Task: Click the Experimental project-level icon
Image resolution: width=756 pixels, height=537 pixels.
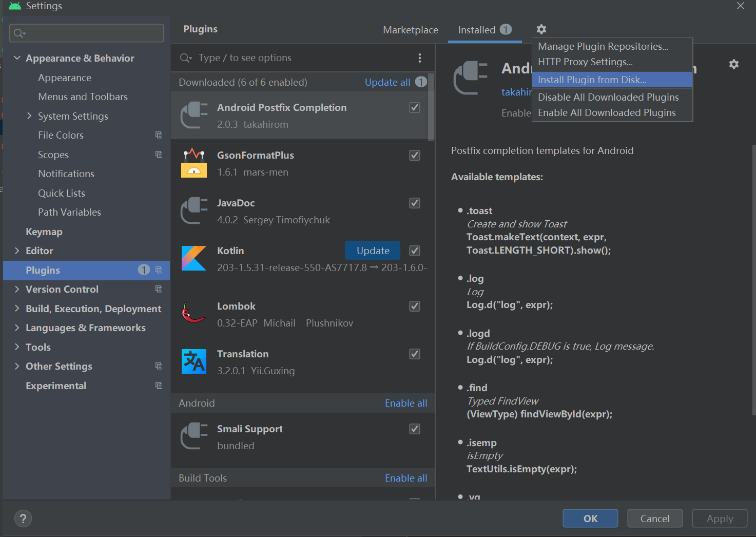Action: pos(159,386)
